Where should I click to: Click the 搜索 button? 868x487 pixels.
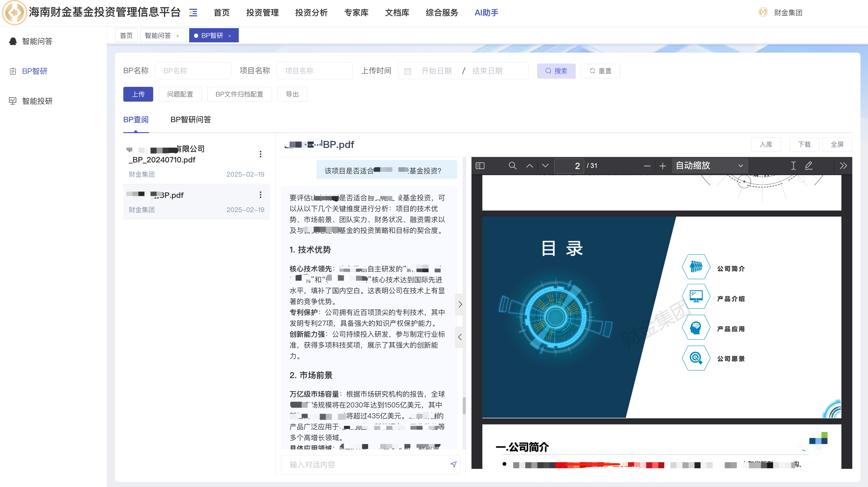click(556, 71)
